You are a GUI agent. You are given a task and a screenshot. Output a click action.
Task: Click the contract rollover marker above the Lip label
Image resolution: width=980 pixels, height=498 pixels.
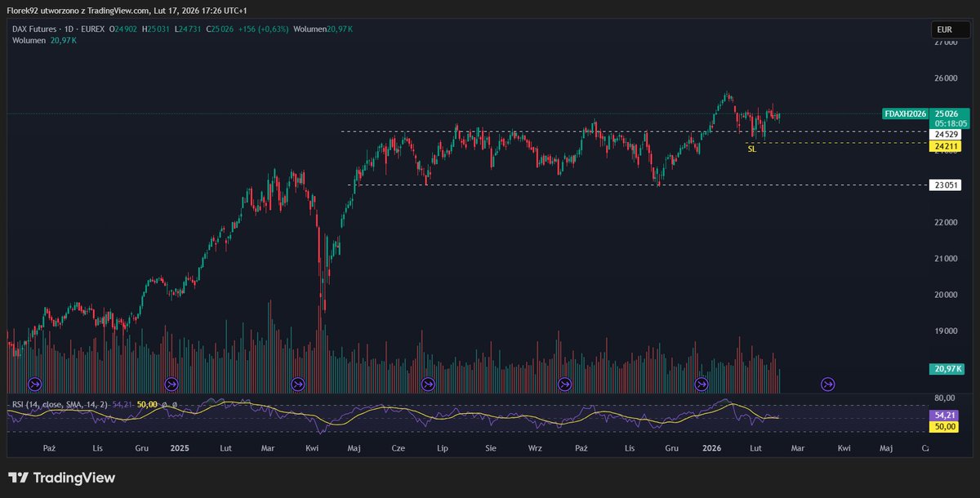428,383
